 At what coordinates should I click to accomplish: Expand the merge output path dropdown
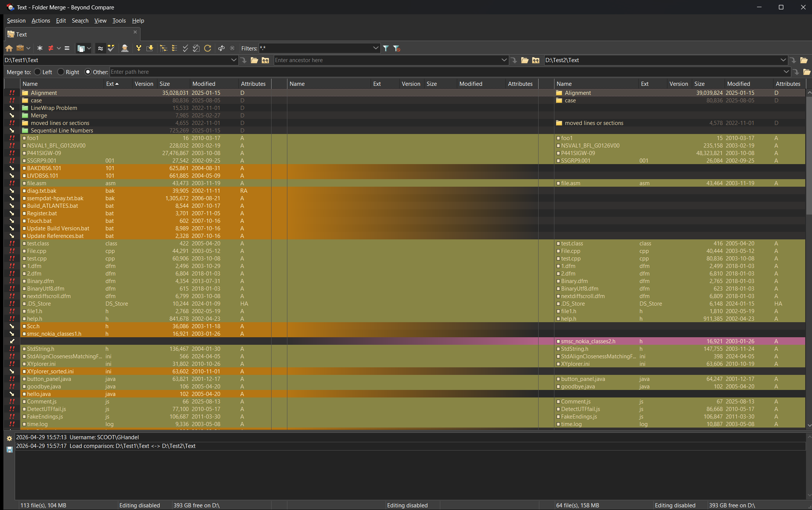click(786, 72)
